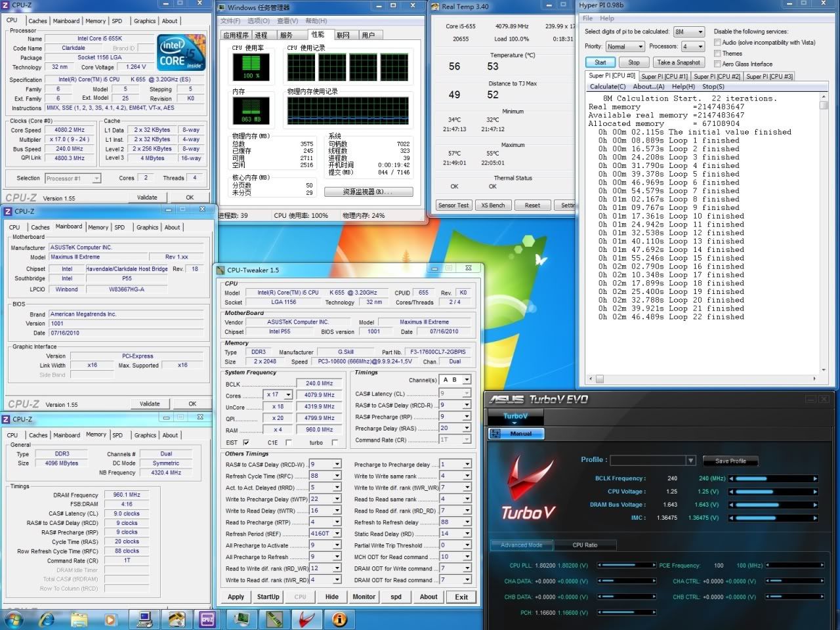The image size is (840, 630).
Task: Open the Windows Start orb
Action: (x=14, y=619)
